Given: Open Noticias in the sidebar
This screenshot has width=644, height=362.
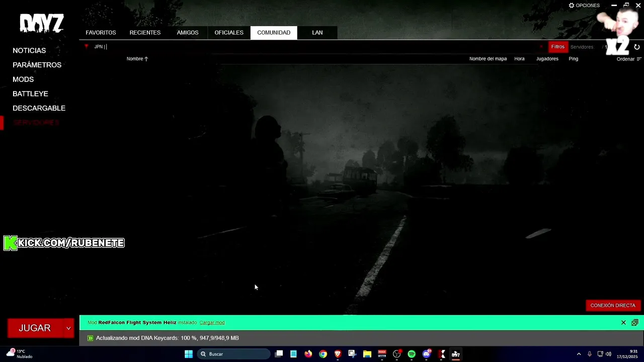Looking at the screenshot, I should pos(29,51).
